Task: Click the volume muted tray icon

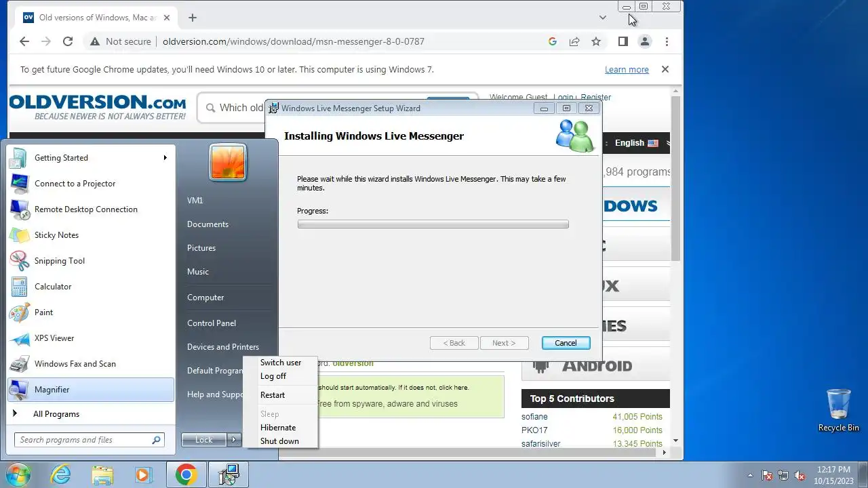Action: coord(800,475)
